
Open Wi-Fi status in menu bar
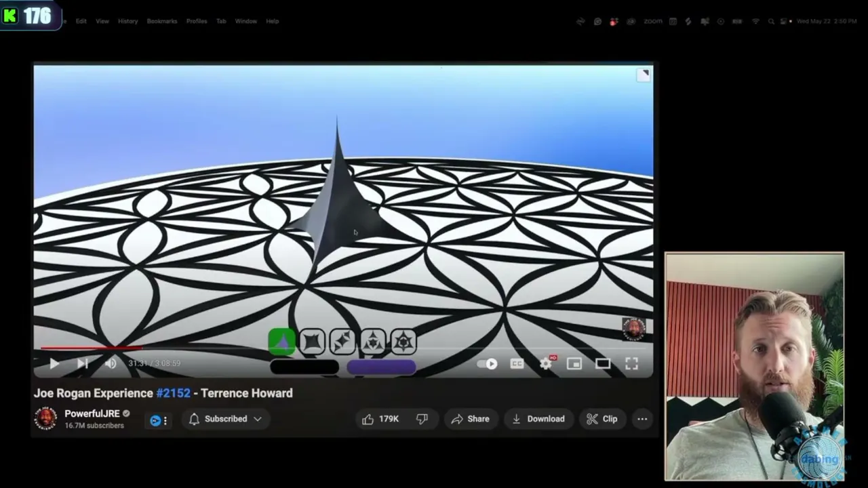tap(755, 21)
